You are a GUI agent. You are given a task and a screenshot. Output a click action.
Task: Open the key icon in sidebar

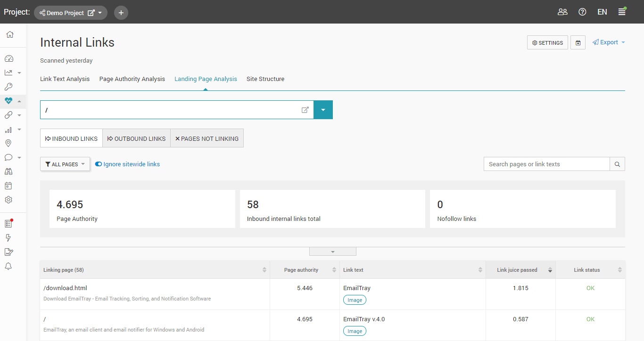coord(8,87)
